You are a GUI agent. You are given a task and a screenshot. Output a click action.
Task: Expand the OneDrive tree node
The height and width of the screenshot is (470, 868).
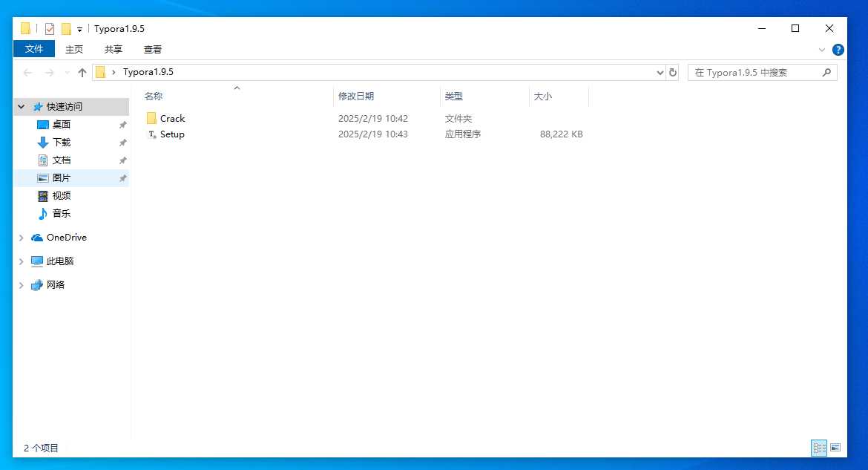[x=21, y=238]
